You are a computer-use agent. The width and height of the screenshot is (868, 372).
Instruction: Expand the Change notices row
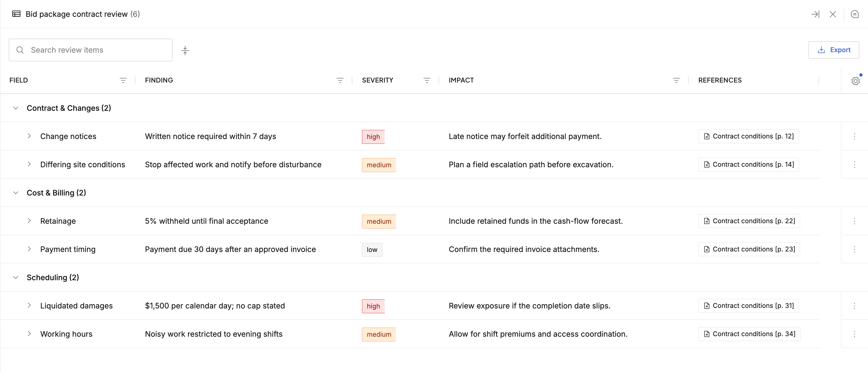tap(29, 136)
